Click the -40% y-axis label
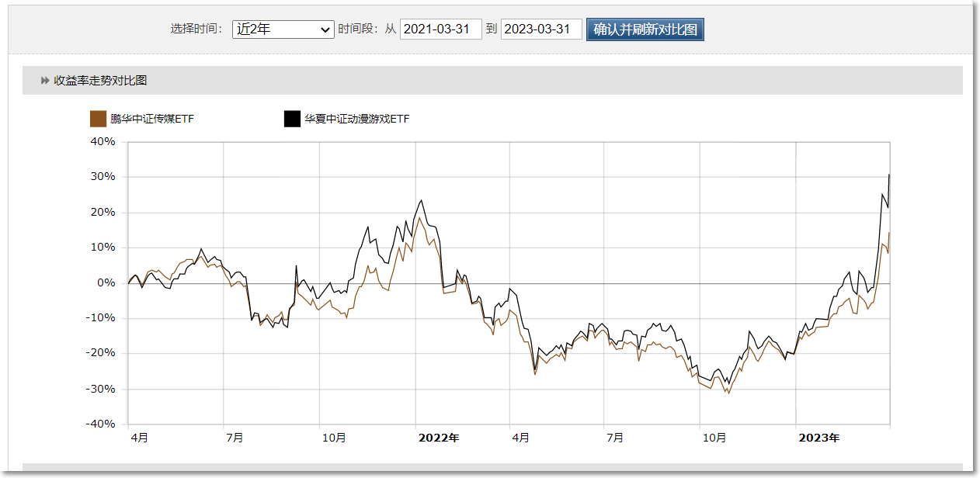Screen dimensions: 980x478 point(101,424)
